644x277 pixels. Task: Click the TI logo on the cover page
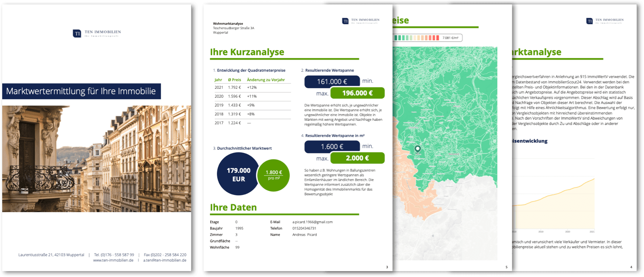77,34
